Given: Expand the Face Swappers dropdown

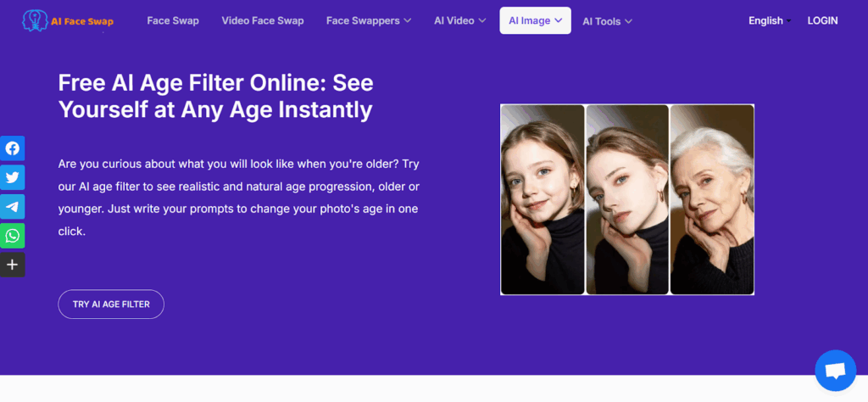Looking at the screenshot, I should point(369,20).
